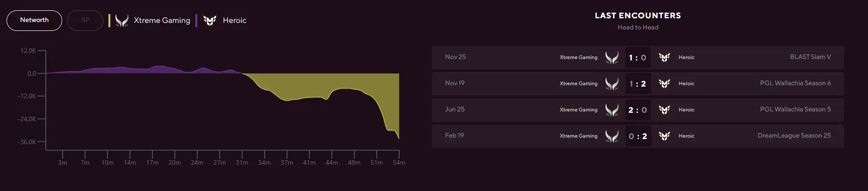Click Xtreme Gaming team name in Jun 25 row
868x191 pixels.
579,110
